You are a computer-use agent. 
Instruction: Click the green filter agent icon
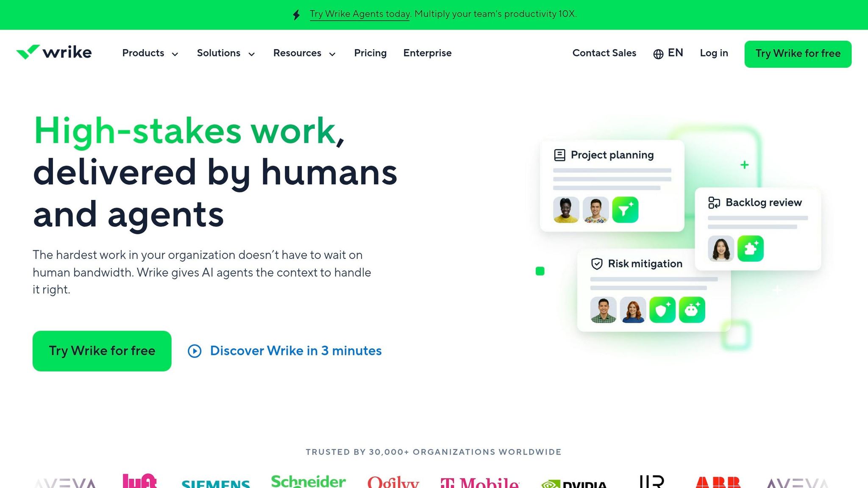click(625, 210)
